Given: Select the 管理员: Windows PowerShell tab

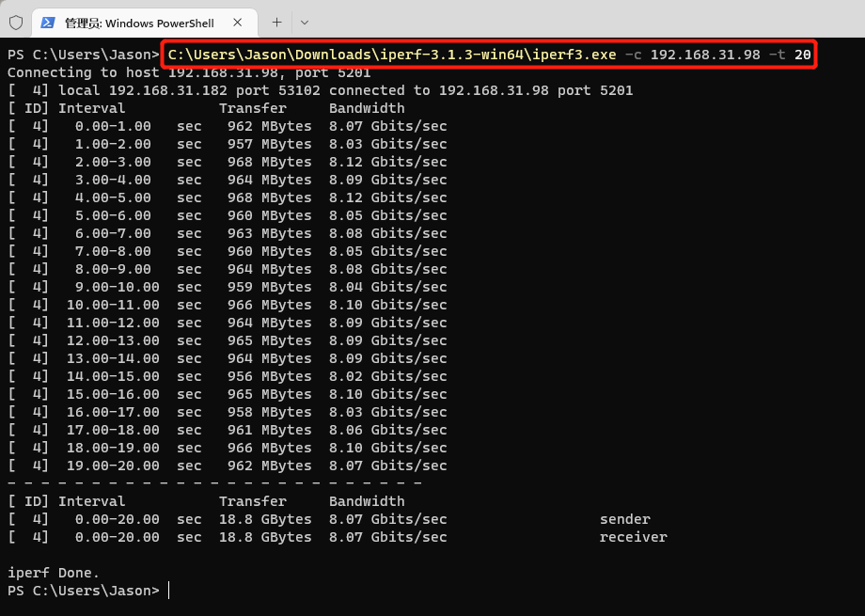Looking at the screenshot, I should [x=139, y=22].
